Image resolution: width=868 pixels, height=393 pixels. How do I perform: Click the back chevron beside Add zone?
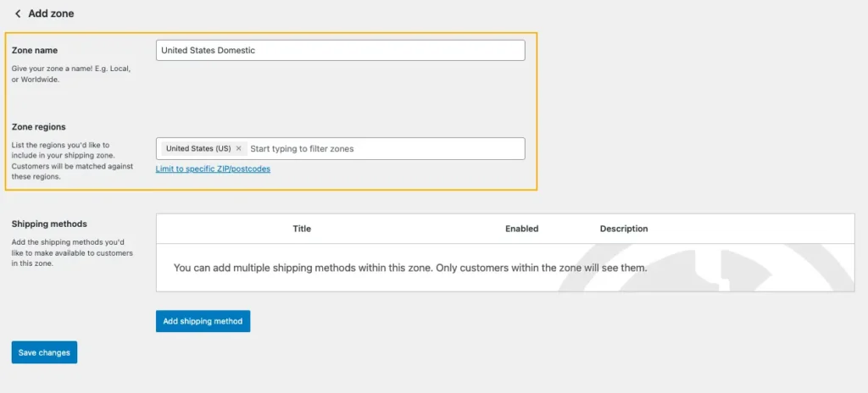pos(18,14)
